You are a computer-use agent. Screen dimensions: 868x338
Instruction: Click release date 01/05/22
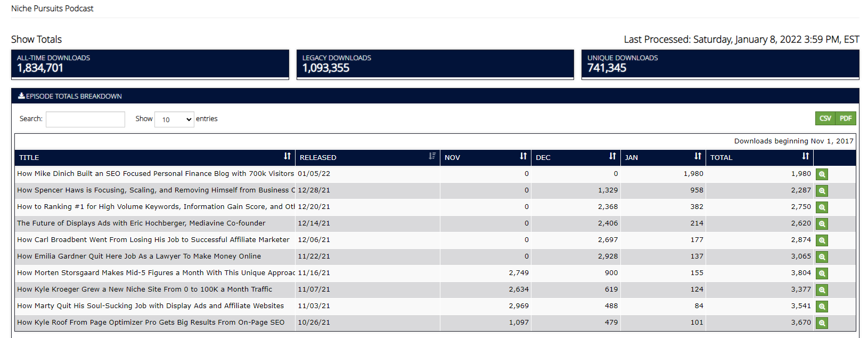coord(314,173)
